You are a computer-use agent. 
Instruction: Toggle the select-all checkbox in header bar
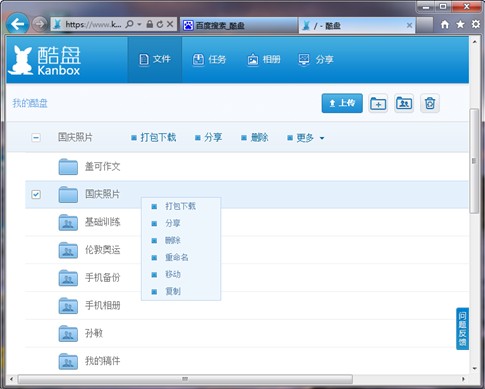coord(36,137)
